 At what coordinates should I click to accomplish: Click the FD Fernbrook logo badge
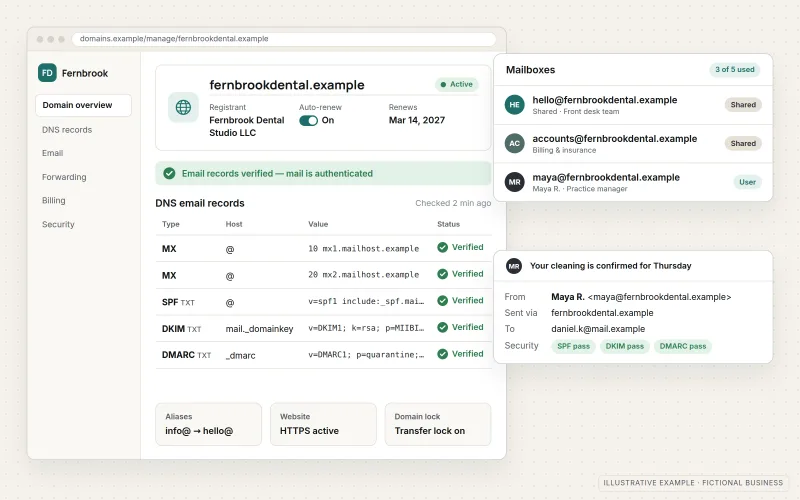47,73
